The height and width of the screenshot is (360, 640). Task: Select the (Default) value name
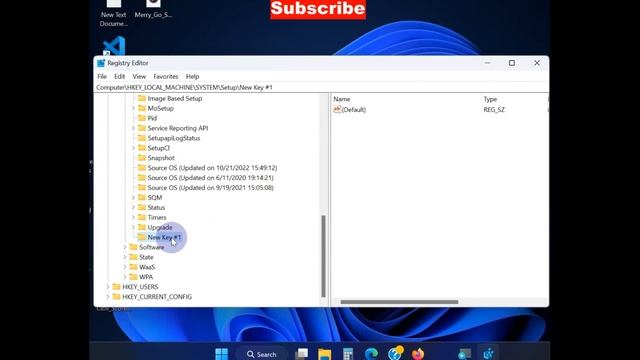coord(354,109)
